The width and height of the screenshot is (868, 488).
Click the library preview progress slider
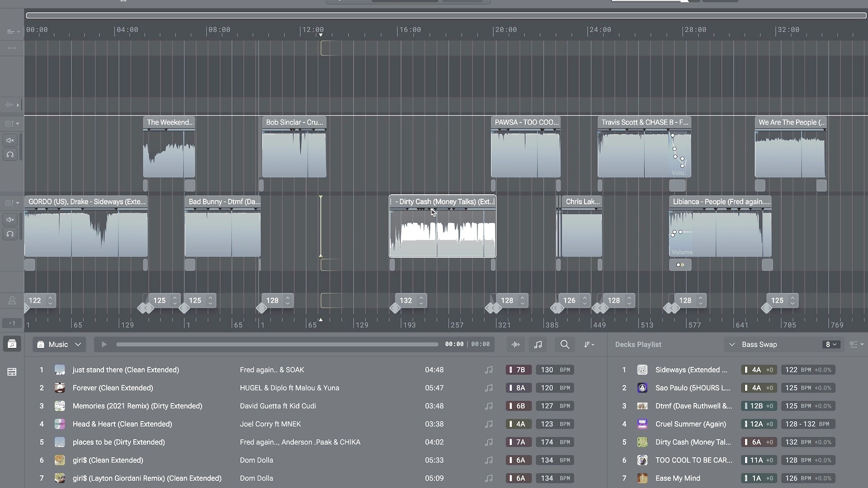click(277, 344)
